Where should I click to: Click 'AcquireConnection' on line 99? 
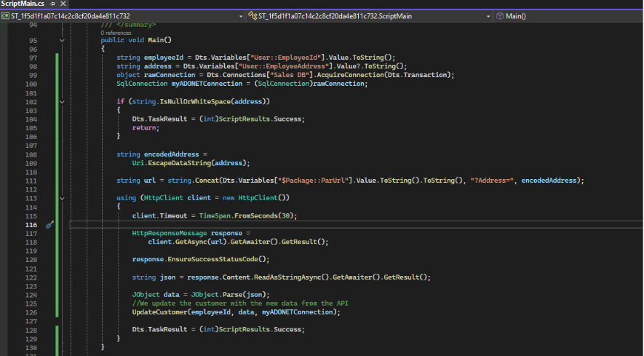350,75
